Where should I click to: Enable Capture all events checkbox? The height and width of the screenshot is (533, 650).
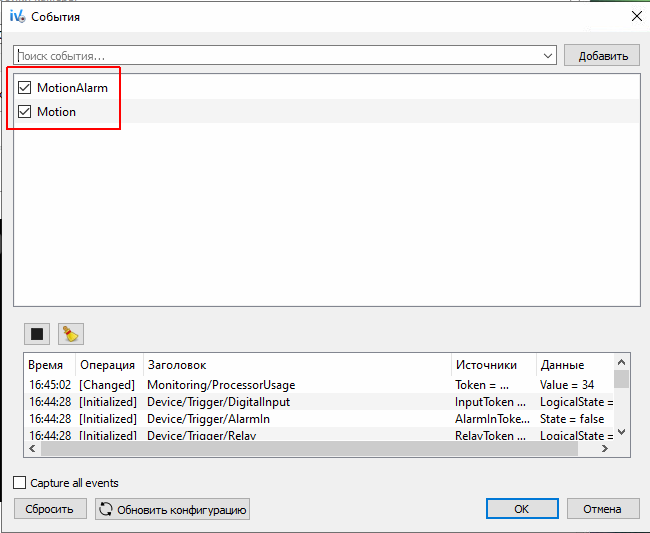click(x=19, y=483)
